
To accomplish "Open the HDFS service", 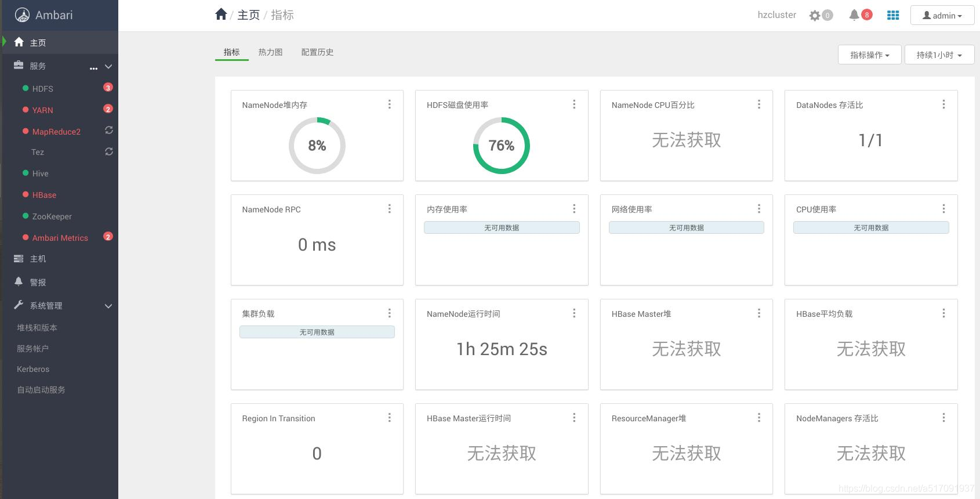I will click(x=42, y=89).
